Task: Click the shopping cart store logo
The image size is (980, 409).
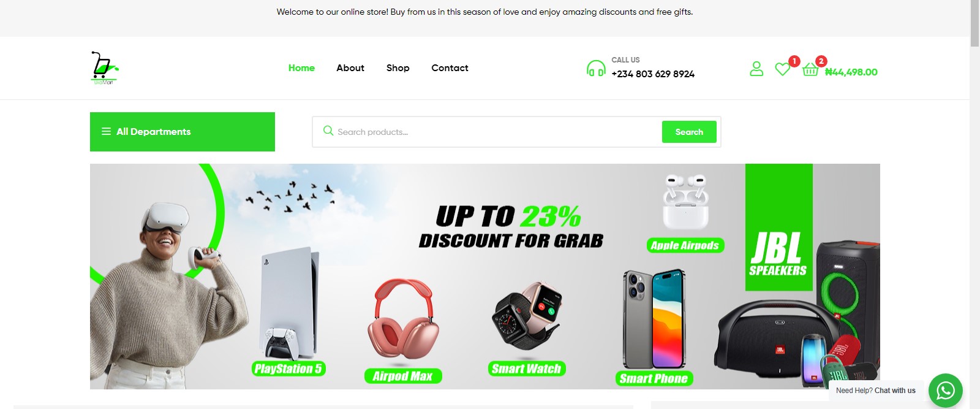Action: click(x=104, y=68)
